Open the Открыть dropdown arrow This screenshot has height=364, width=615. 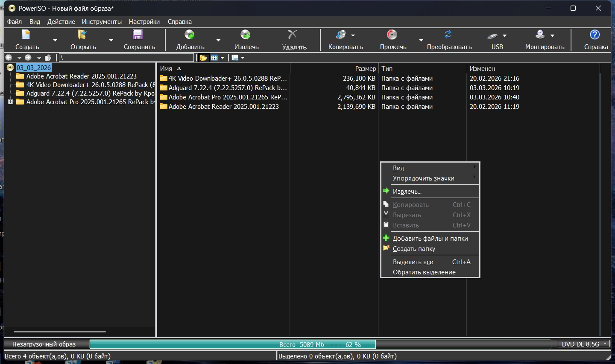[111, 40]
